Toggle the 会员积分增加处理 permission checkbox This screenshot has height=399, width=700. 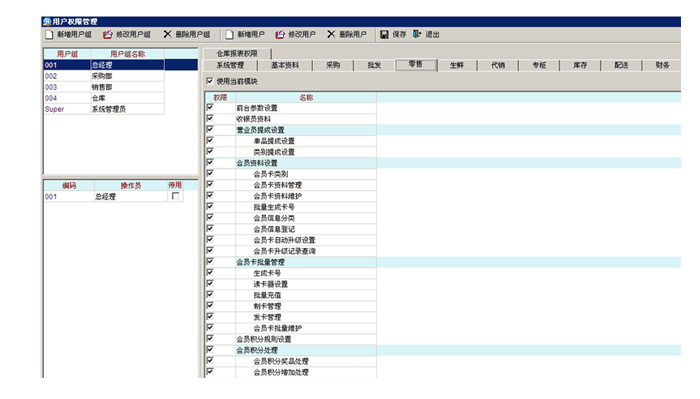[x=210, y=372]
